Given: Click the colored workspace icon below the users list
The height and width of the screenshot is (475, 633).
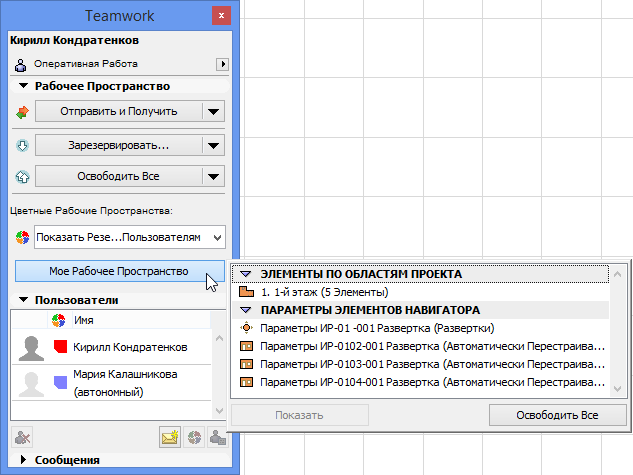Looking at the screenshot, I should click(194, 437).
